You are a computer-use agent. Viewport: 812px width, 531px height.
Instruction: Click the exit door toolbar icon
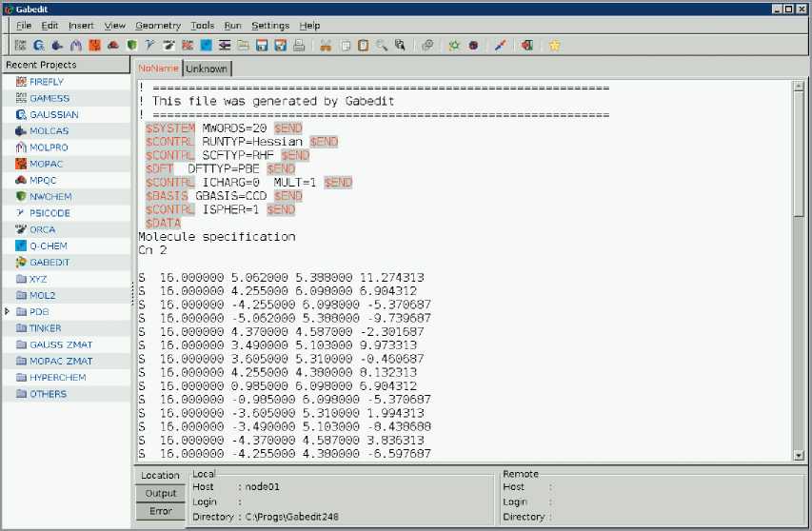click(527, 46)
